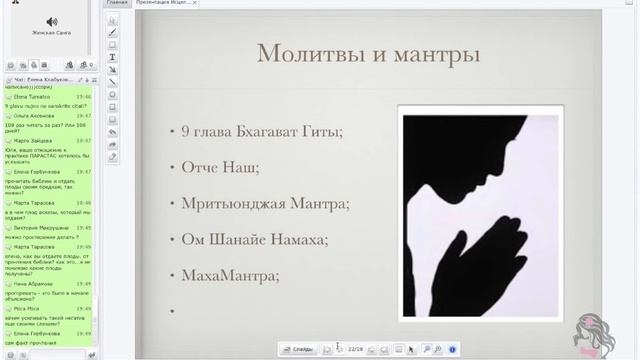Click slide title Молитвы и мантры
Viewport: 640px width, 360px height.
[x=368, y=53]
